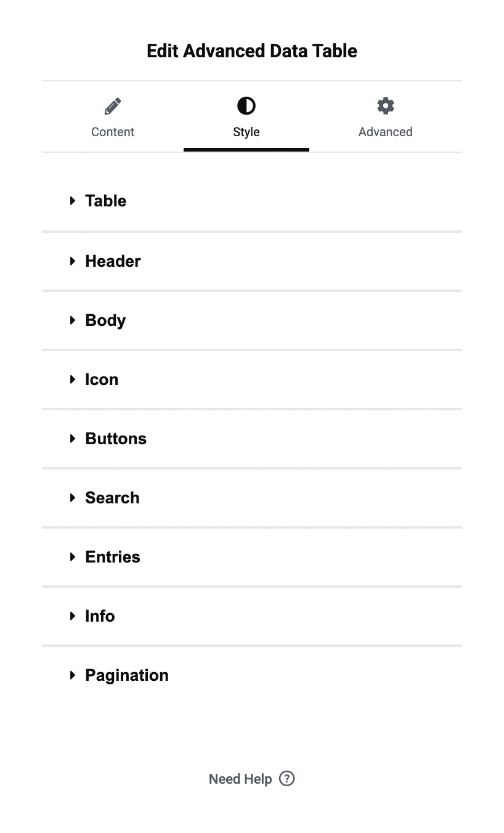
Task: Expand the Icon section
Action: [x=102, y=379]
